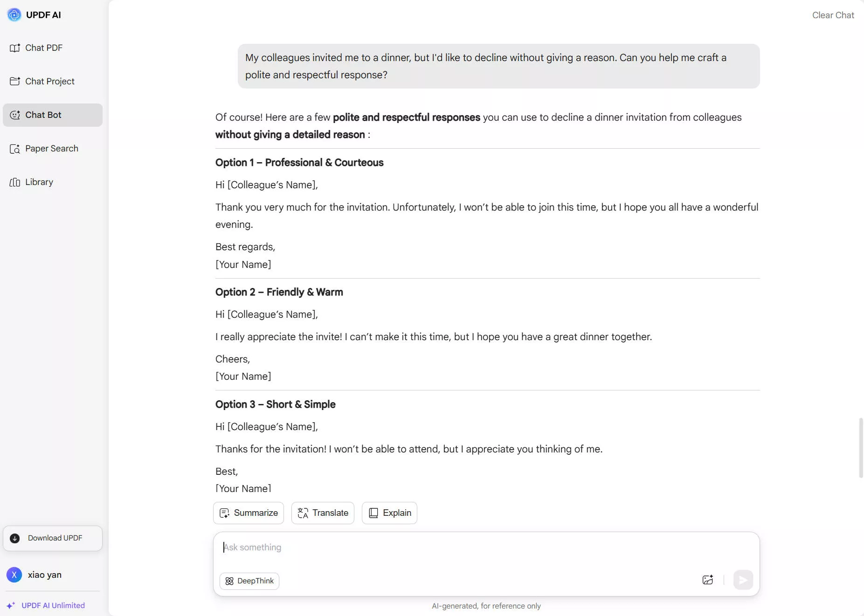Viewport: 864px width, 616px height.
Task: Click the Translate quick action
Action: click(323, 513)
